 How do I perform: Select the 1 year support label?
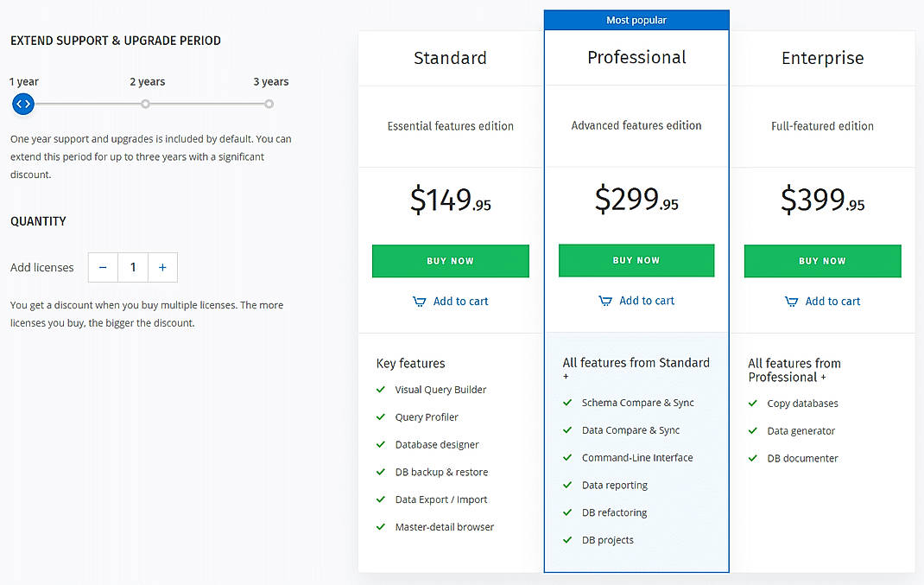point(23,81)
